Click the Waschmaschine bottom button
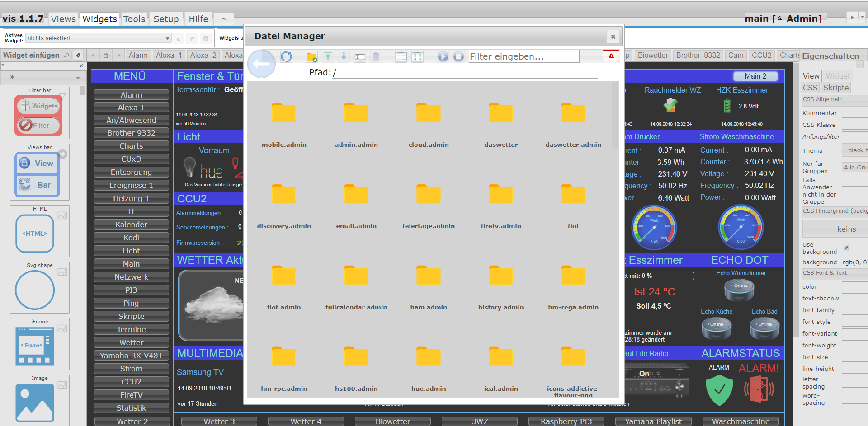 point(741,421)
